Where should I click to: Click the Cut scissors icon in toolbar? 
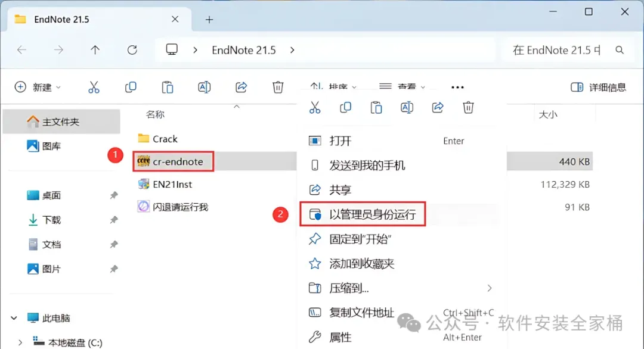click(x=94, y=87)
